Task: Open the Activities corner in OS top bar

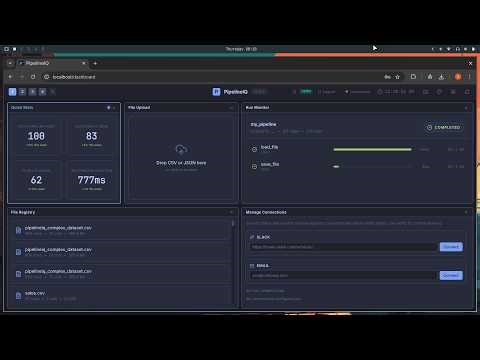Action: (x=6, y=49)
